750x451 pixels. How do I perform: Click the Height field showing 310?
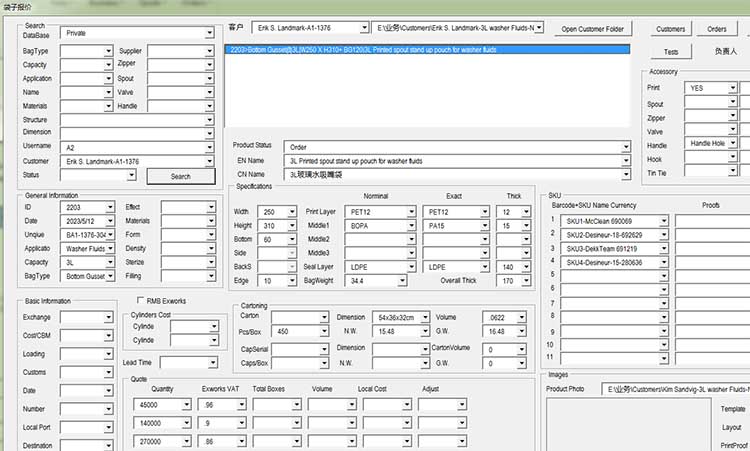click(x=277, y=225)
